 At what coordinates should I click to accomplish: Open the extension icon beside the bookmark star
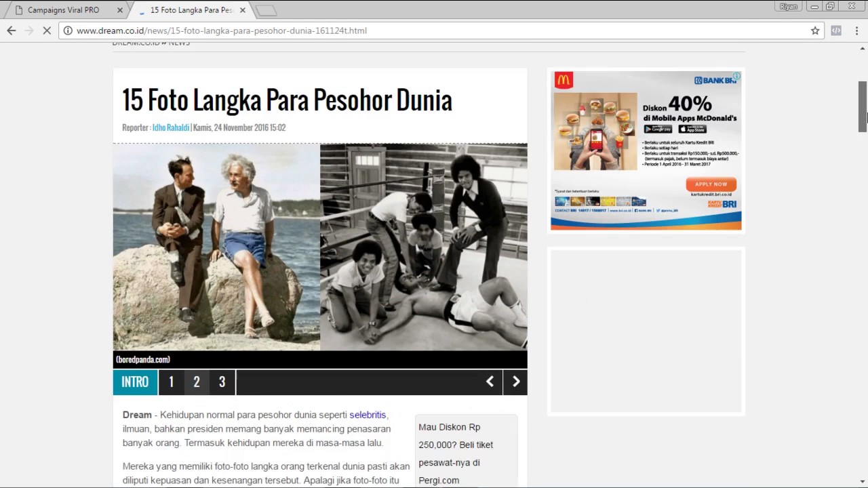pyautogui.click(x=836, y=30)
